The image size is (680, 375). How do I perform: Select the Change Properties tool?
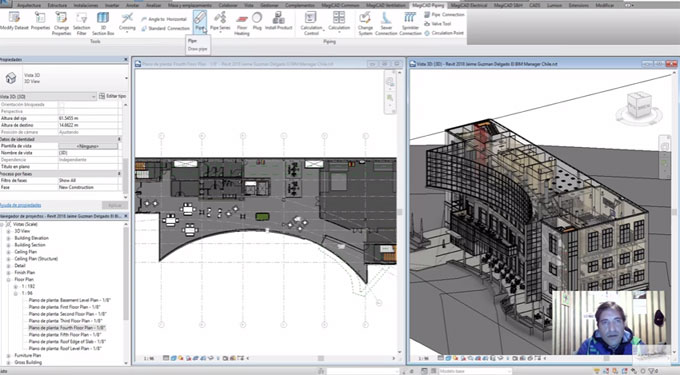click(61, 23)
